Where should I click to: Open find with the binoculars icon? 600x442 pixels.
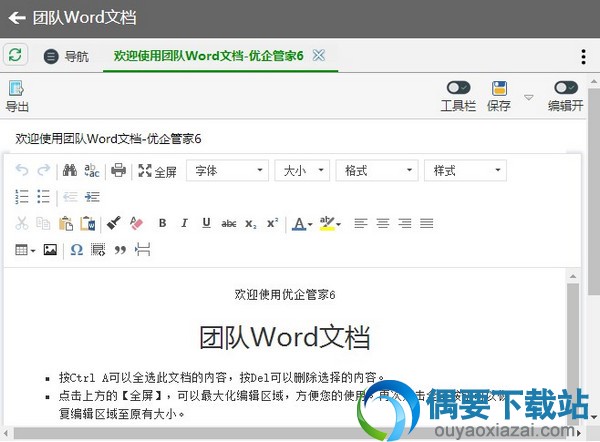[x=70, y=170]
